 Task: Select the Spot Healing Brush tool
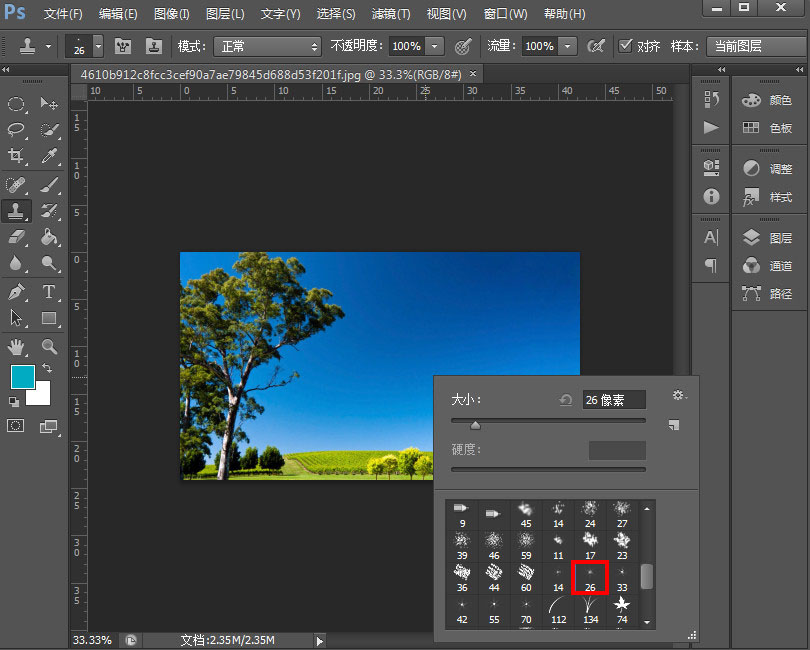[16, 184]
